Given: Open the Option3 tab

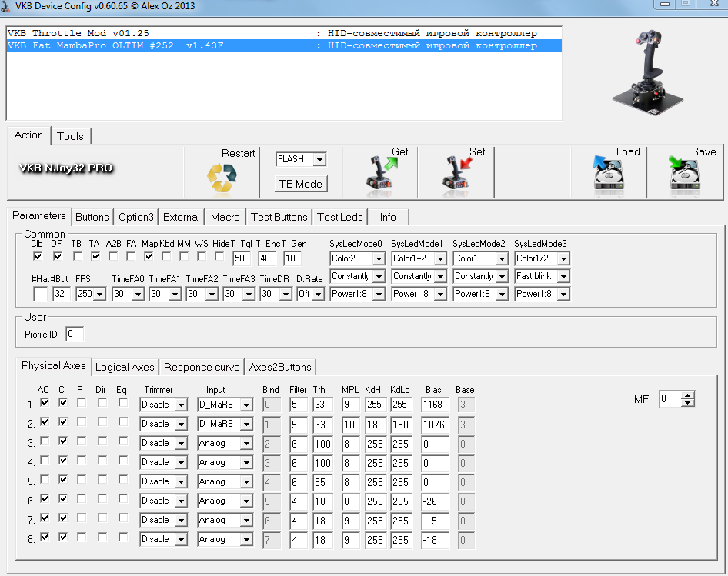Looking at the screenshot, I should pyautogui.click(x=136, y=217).
